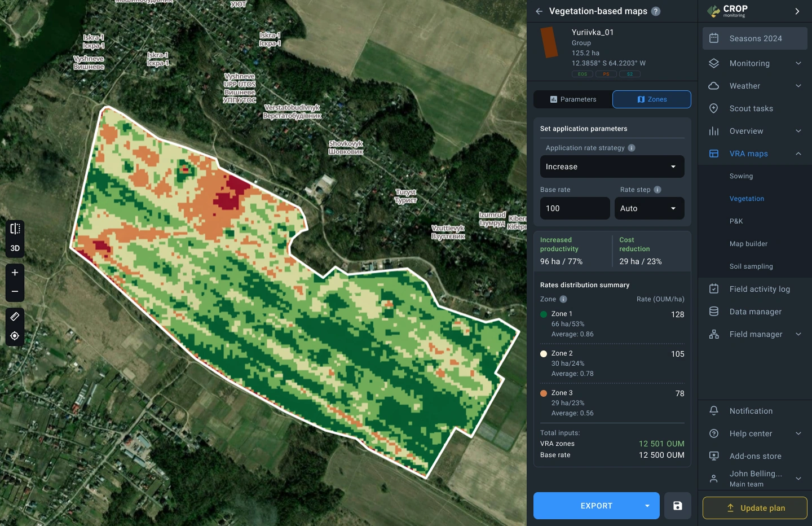Toggle the EOS imagery source tag
Image resolution: width=812 pixels, height=526 pixels.
click(x=582, y=74)
